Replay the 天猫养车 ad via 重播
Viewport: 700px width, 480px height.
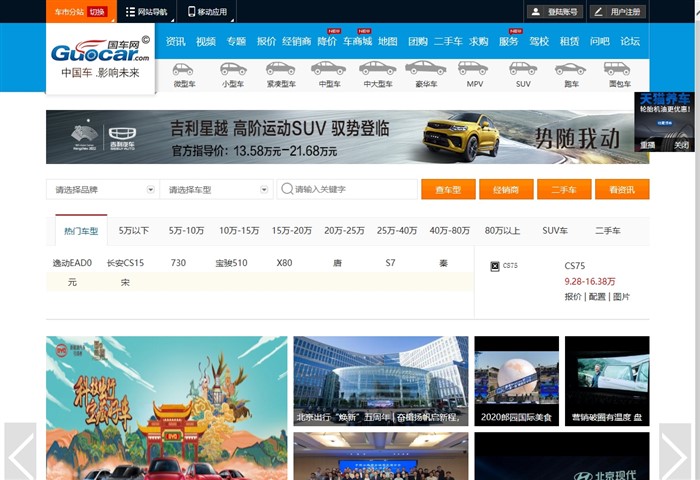648,145
